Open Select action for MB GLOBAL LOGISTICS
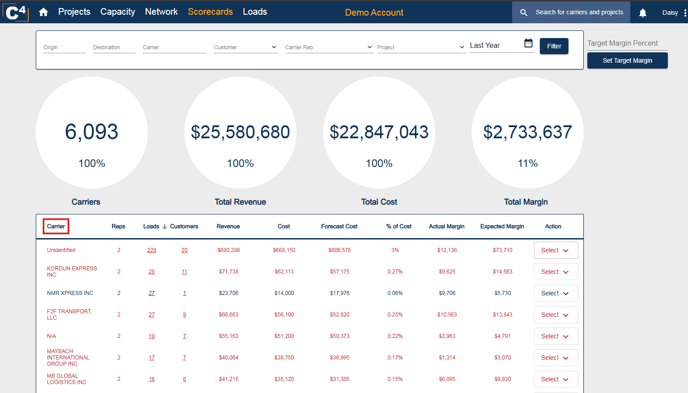688x393 pixels. point(555,379)
